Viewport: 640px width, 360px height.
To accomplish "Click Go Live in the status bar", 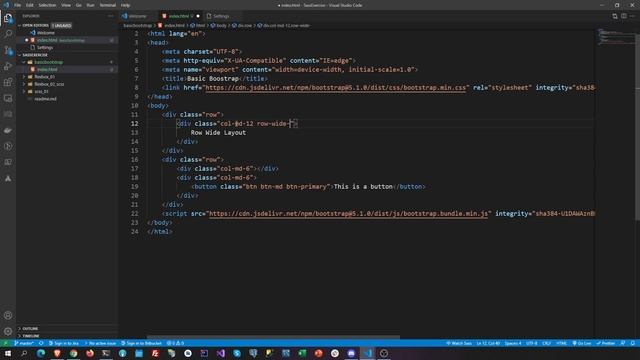I will (x=582, y=343).
